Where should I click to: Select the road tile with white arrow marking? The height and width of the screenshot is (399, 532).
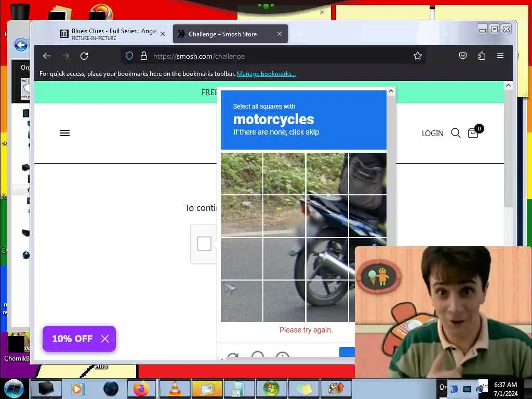click(242, 301)
